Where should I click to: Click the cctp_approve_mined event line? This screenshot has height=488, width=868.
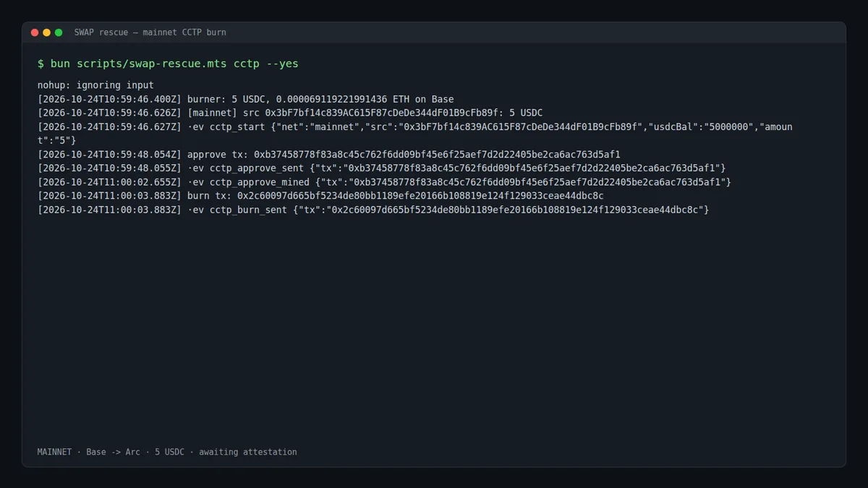(x=384, y=182)
